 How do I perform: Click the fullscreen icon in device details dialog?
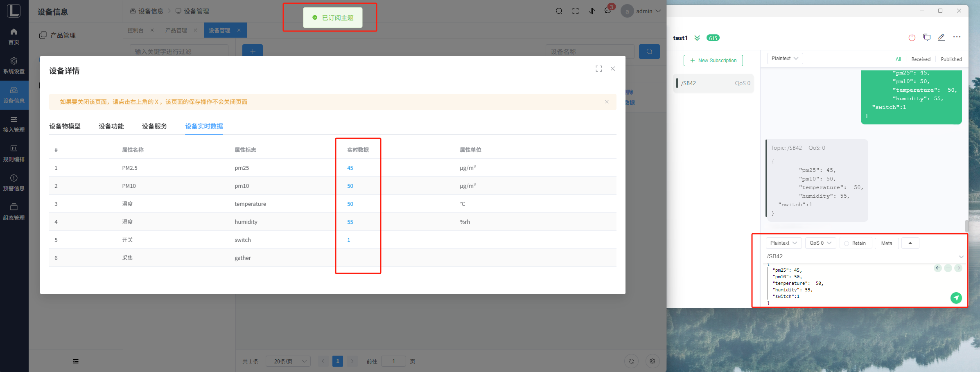[x=598, y=69]
